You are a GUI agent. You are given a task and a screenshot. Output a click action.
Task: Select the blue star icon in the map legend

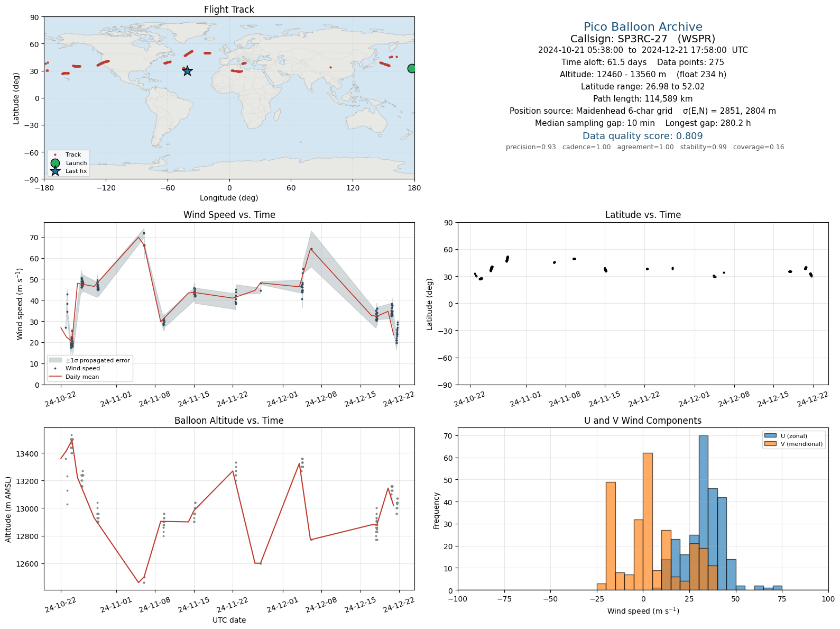(x=55, y=171)
